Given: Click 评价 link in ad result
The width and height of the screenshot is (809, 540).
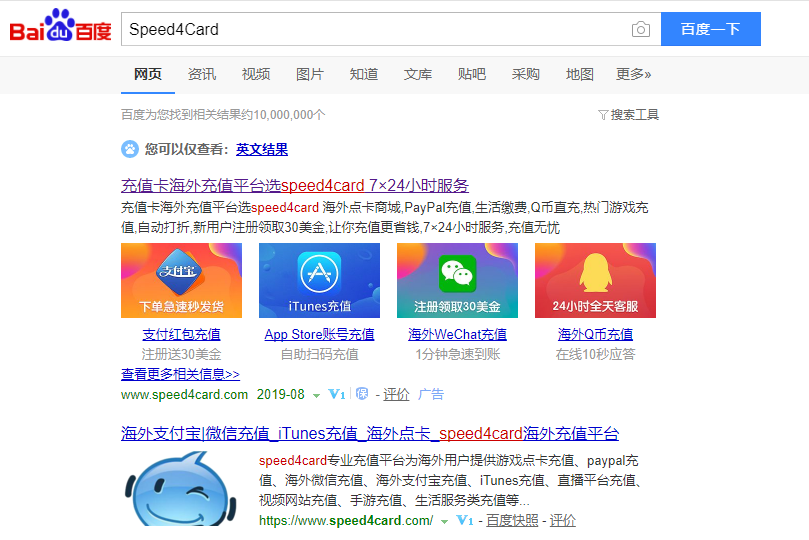Looking at the screenshot, I should [x=396, y=395].
